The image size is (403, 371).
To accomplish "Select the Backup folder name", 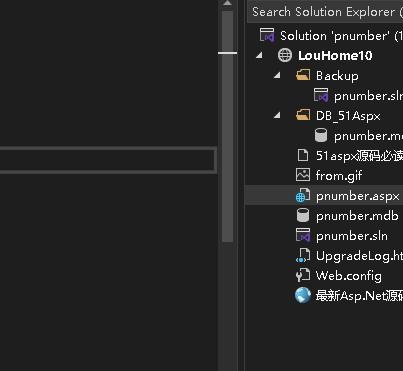I will point(337,76).
